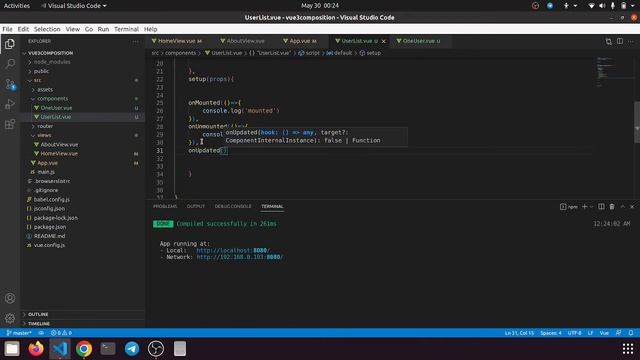Viewport: 640px width, 360px height.
Task: Create a new terminal with plus icon
Action: click(584, 207)
